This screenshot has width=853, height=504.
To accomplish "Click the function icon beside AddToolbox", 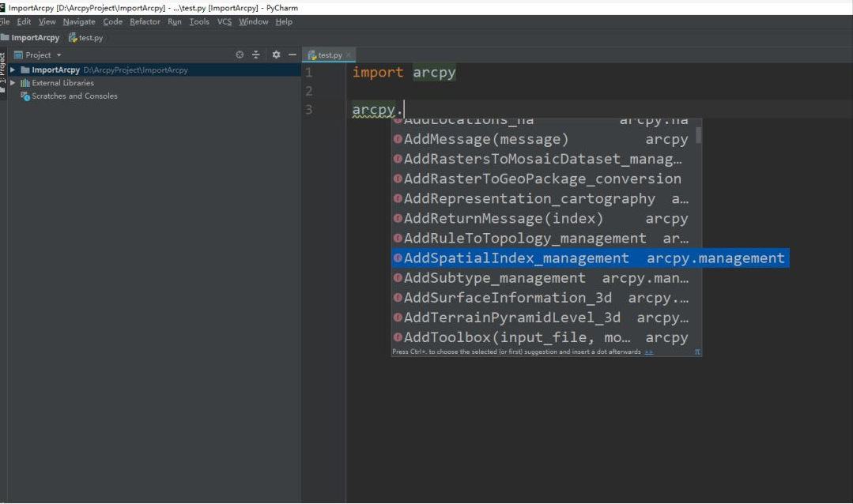I will tap(398, 337).
